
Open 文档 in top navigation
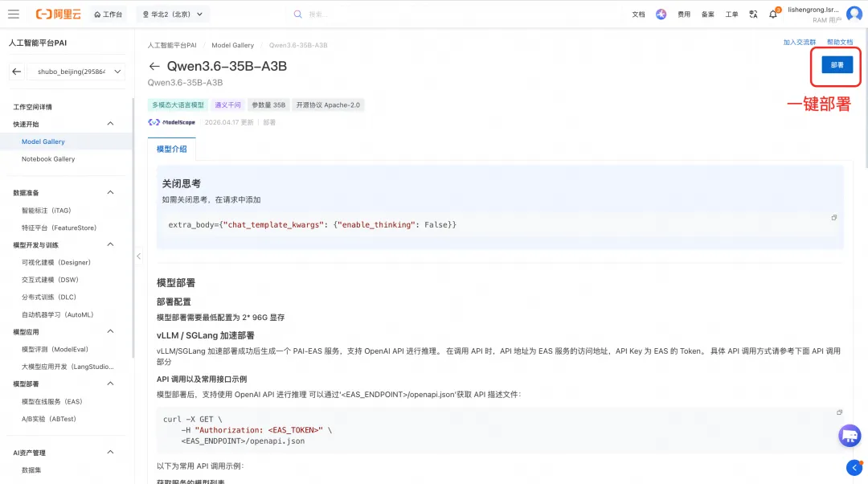pyautogui.click(x=638, y=14)
